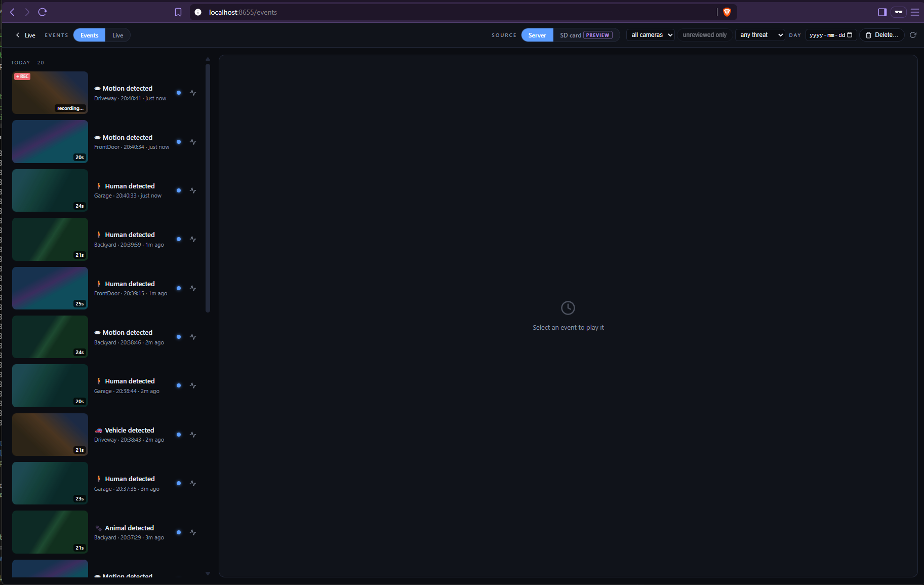Click the event list scrollbar thumb
This screenshot has height=585, width=924.
[x=208, y=187]
